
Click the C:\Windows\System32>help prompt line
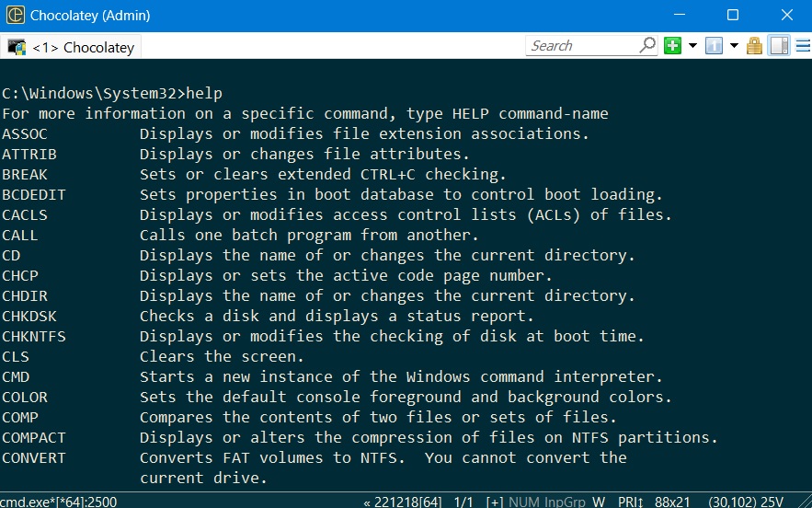pyautogui.click(x=112, y=93)
